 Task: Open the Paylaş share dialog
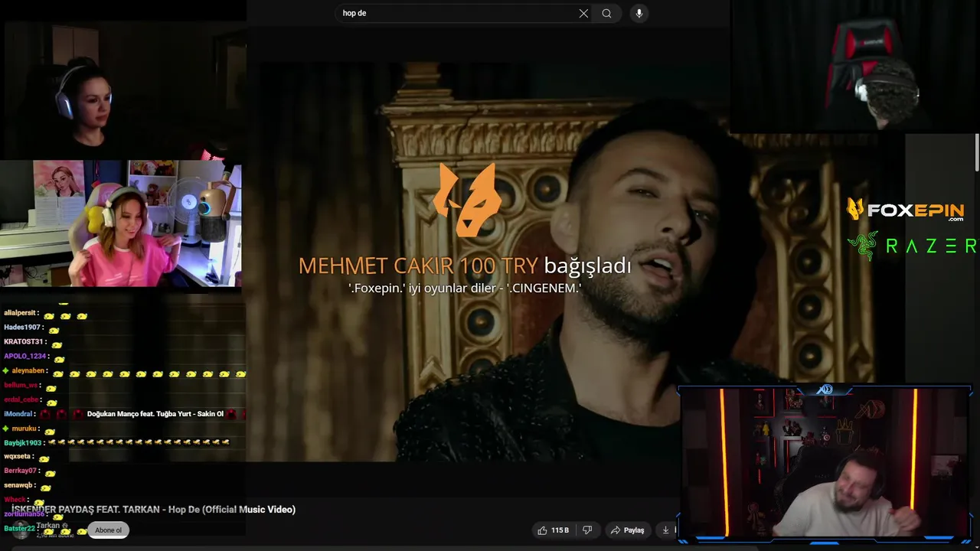coord(628,530)
